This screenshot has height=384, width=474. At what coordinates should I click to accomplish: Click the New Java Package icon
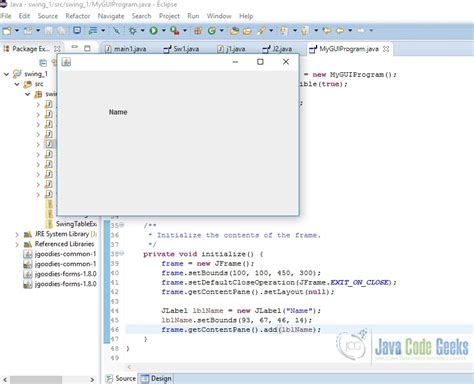(198, 31)
